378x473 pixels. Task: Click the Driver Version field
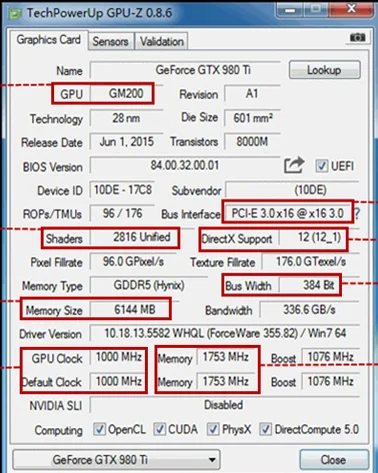(225, 333)
